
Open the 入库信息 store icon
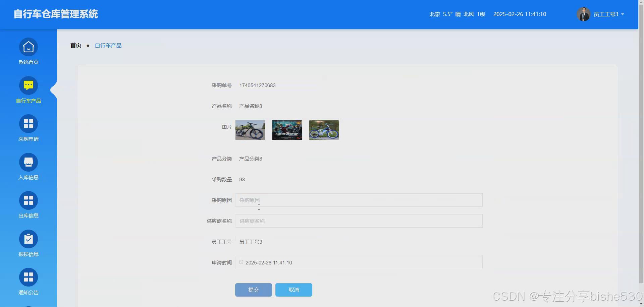pos(29,162)
